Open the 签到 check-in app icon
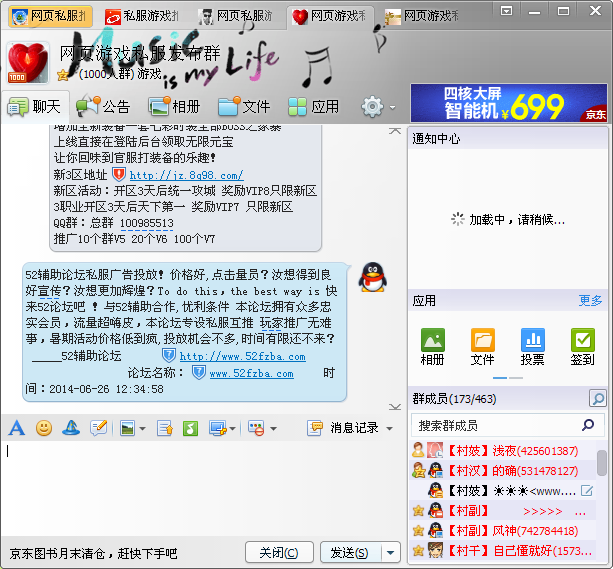 (582, 347)
